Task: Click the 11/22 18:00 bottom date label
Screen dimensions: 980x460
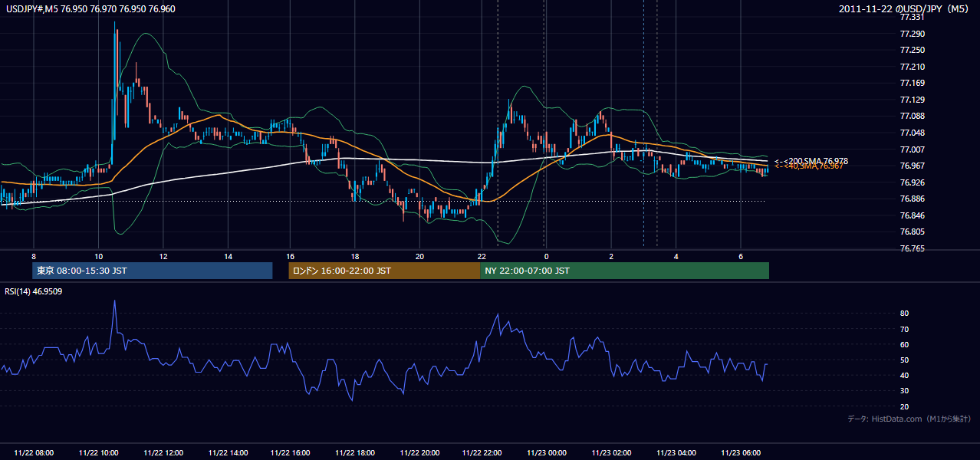Action: [355, 453]
